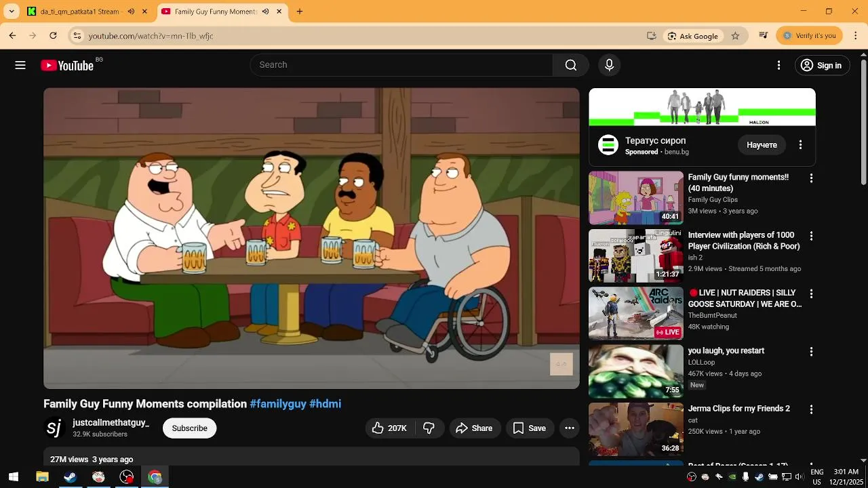Open Jerma Clips for my Friends 2 thumbnail

click(x=636, y=429)
